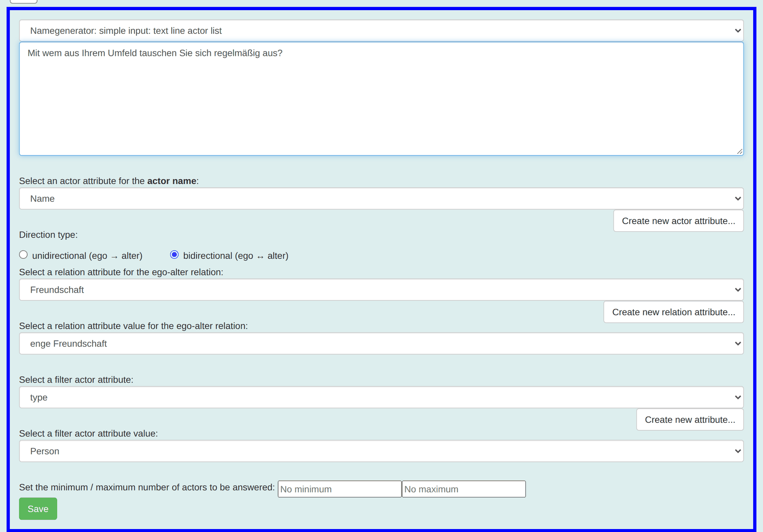Select unidirectional (ego → alter) radio button
The height and width of the screenshot is (532, 763).
23,255
